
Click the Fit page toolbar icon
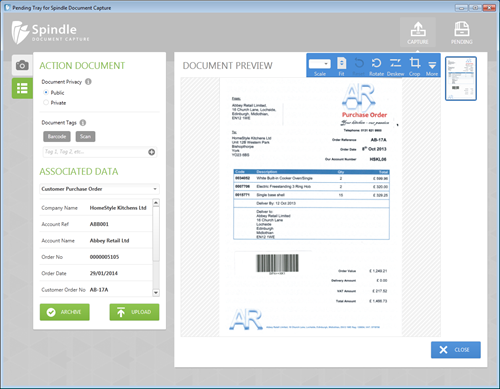(x=341, y=66)
